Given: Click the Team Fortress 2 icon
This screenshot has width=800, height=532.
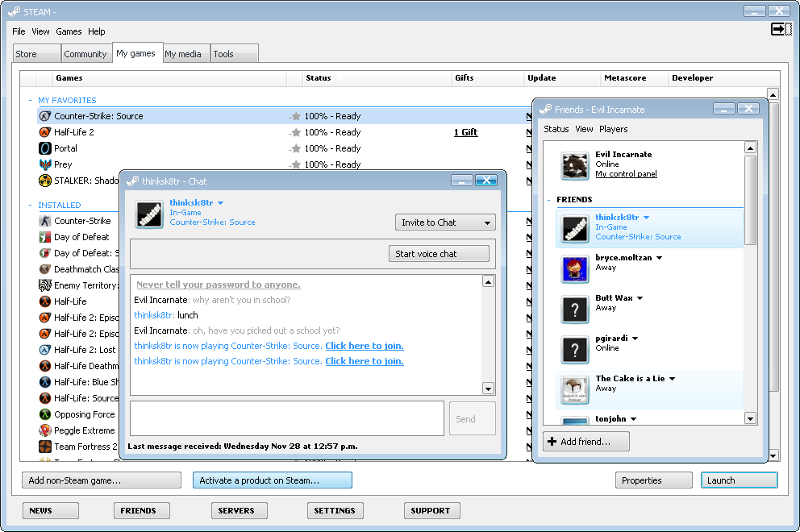Looking at the screenshot, I should tap(45, 447).
